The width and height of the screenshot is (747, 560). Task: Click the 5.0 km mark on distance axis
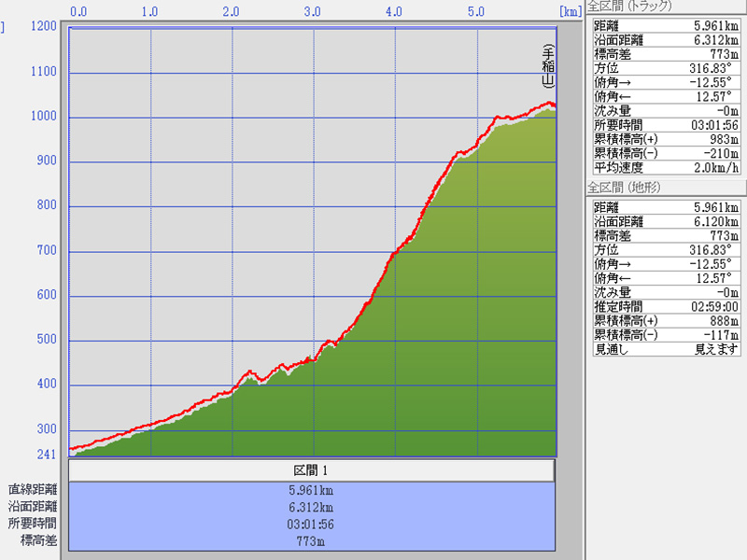[476, 12]
